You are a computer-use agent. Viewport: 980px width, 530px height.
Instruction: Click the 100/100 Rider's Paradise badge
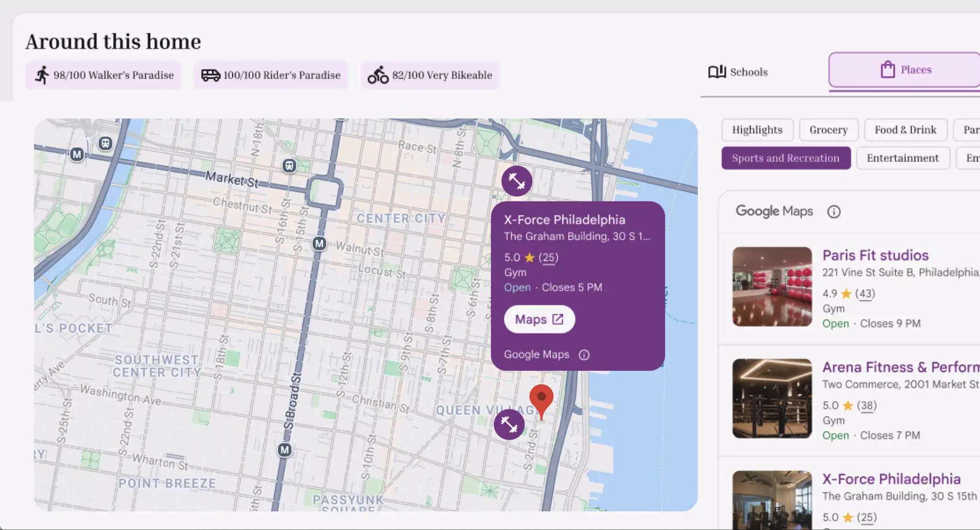pos(271,75)
